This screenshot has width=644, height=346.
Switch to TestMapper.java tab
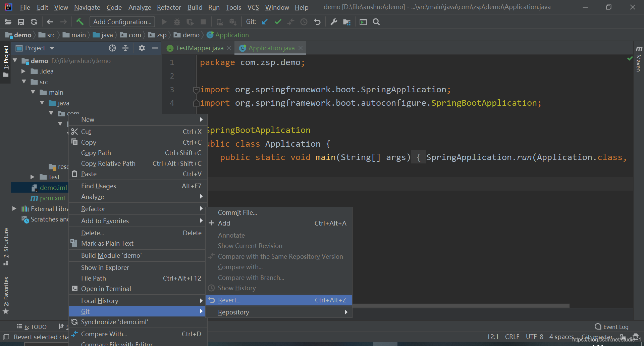[x=199, y=48]
